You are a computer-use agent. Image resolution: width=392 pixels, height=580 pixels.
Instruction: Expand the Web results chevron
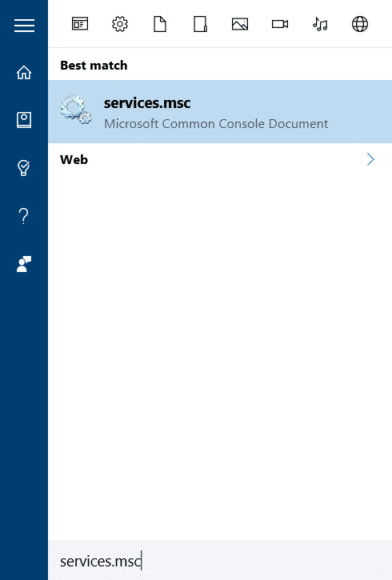pos(370,159)
